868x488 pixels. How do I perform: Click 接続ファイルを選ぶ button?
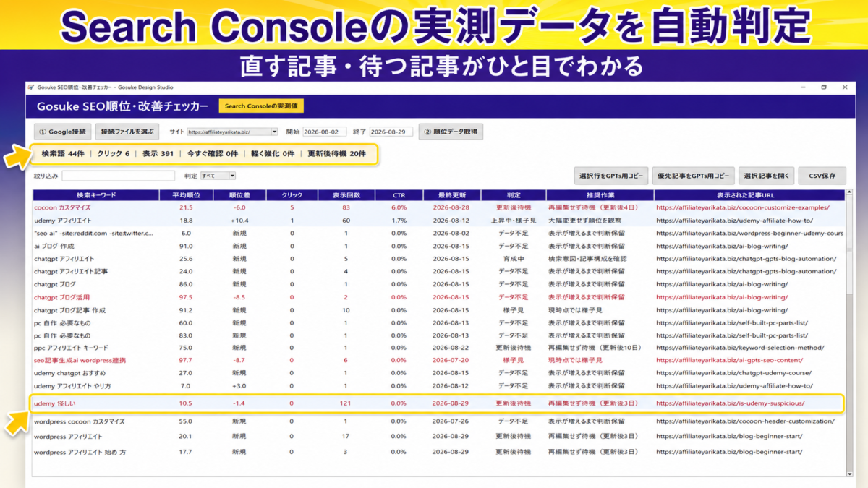(127, 132)
